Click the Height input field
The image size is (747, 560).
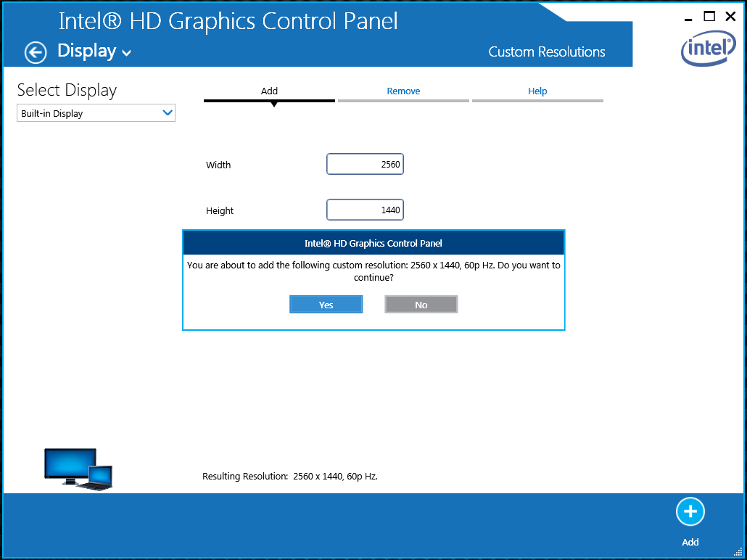365,210
